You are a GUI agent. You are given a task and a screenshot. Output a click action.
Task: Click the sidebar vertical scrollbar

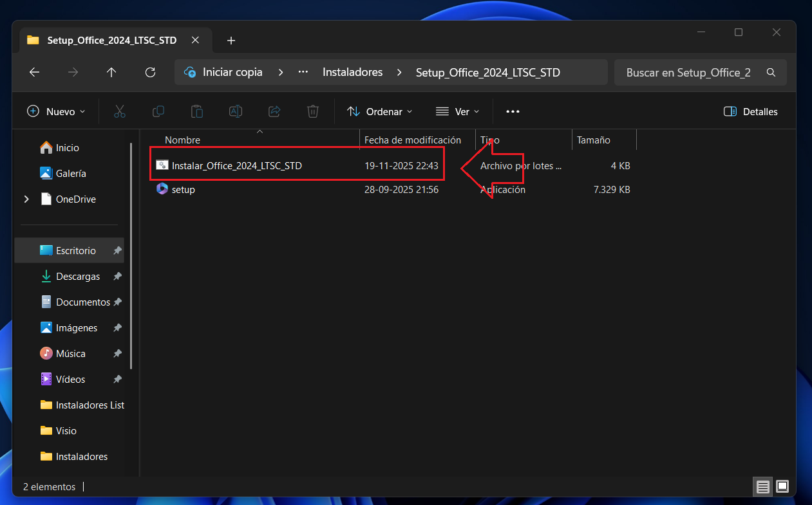point(131,255)
